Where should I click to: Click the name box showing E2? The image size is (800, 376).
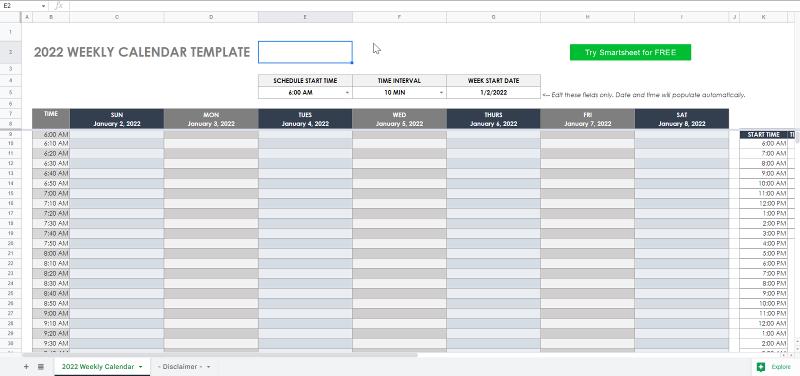tap(20, 6)
